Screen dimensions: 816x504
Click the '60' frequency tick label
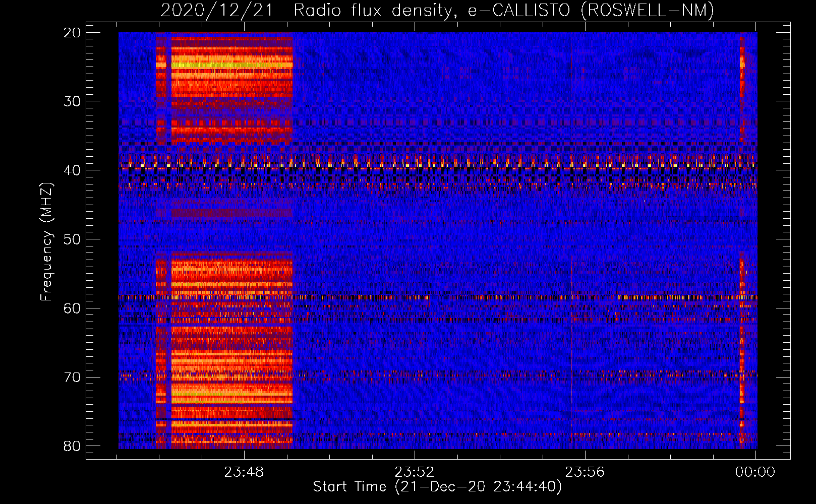(72, 308)
